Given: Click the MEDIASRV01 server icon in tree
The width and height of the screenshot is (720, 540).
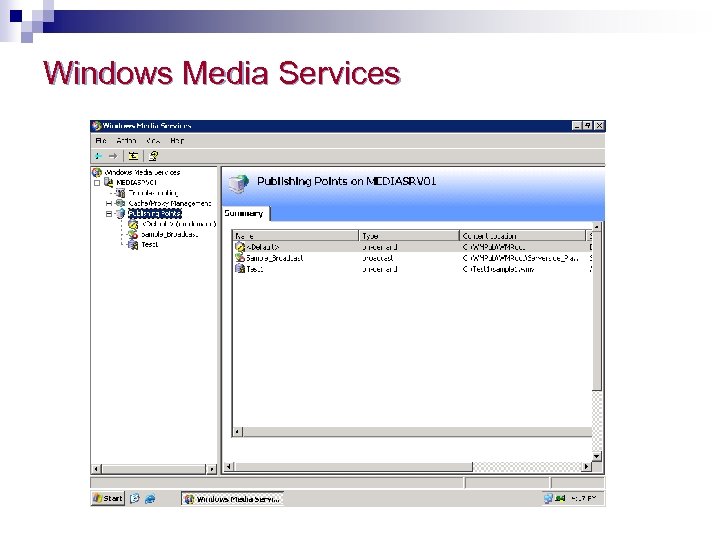Looking at the screenshot, I should (109, 182).
